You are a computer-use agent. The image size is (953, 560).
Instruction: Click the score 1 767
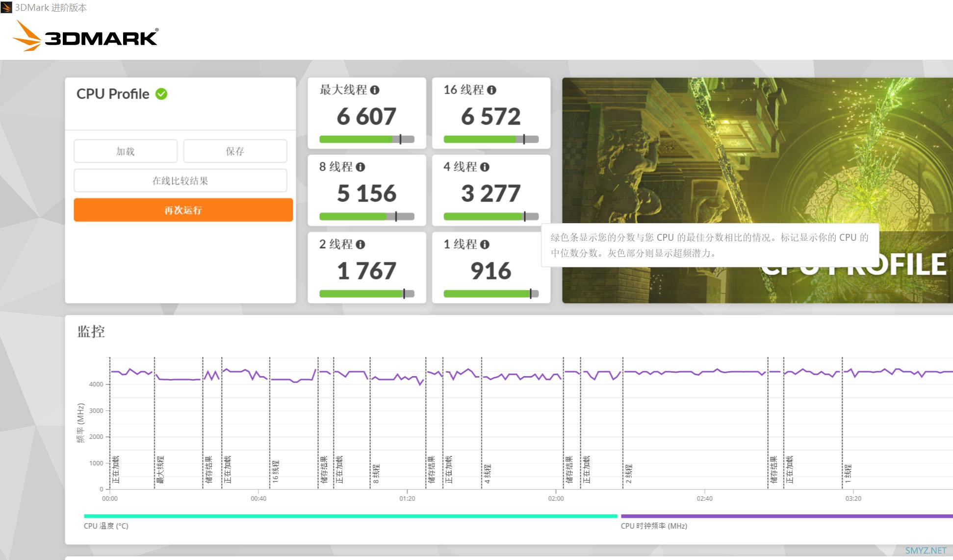pyautogui.click(x=366, y=271)
